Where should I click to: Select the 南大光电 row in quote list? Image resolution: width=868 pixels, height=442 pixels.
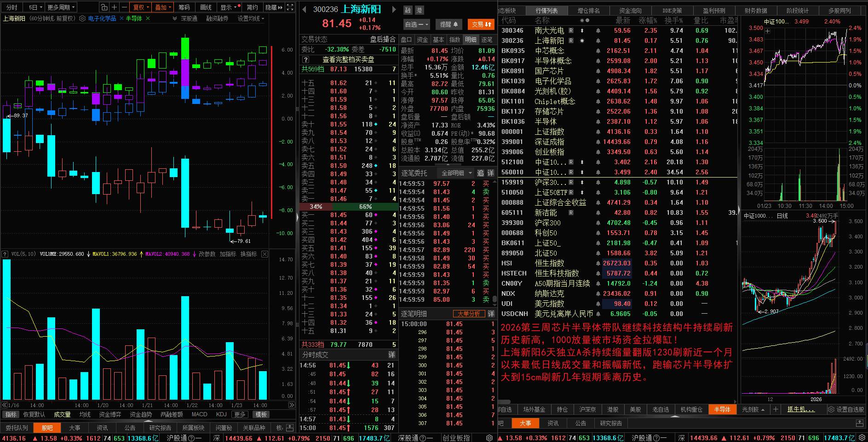(x=618, y=30)
